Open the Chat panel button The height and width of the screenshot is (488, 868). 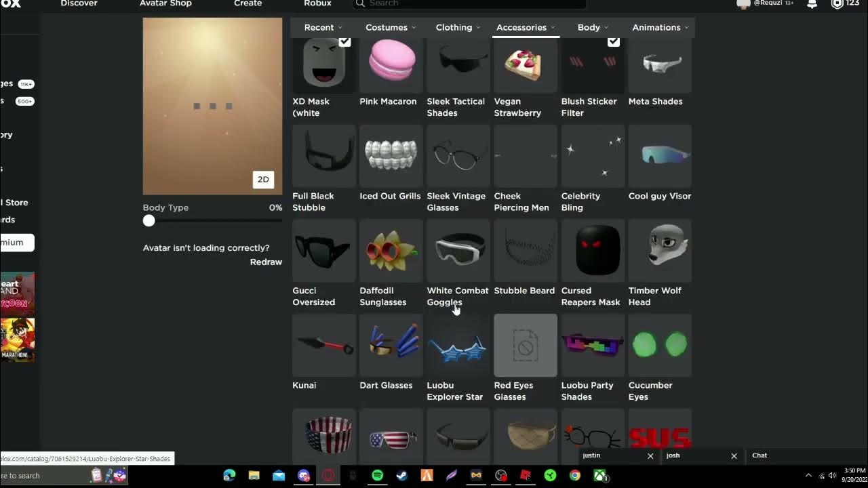point(806,455)
